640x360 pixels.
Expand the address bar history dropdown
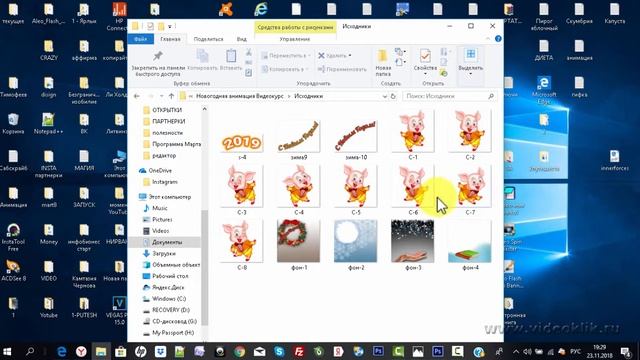[x=384, y=96]
